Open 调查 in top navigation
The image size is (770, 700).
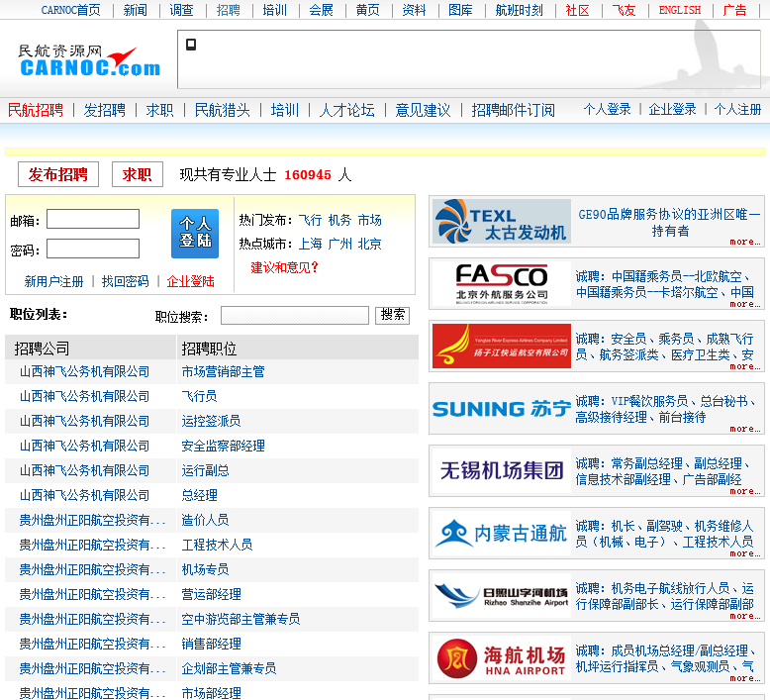pos(181,10)
